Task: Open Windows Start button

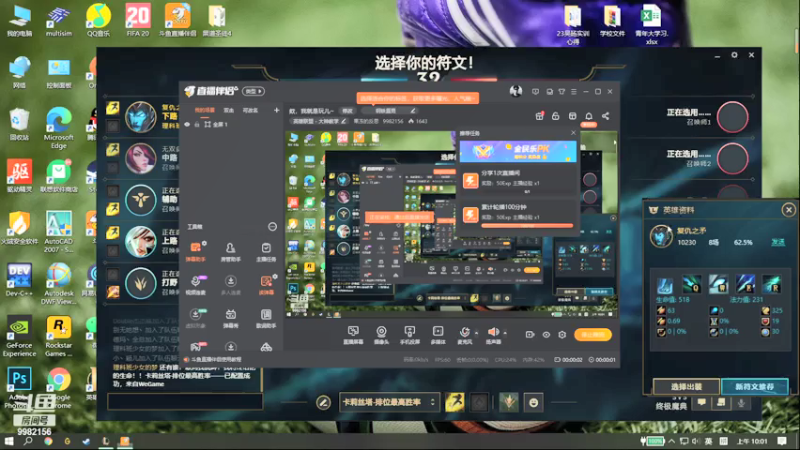Action: tap(9, 441)
